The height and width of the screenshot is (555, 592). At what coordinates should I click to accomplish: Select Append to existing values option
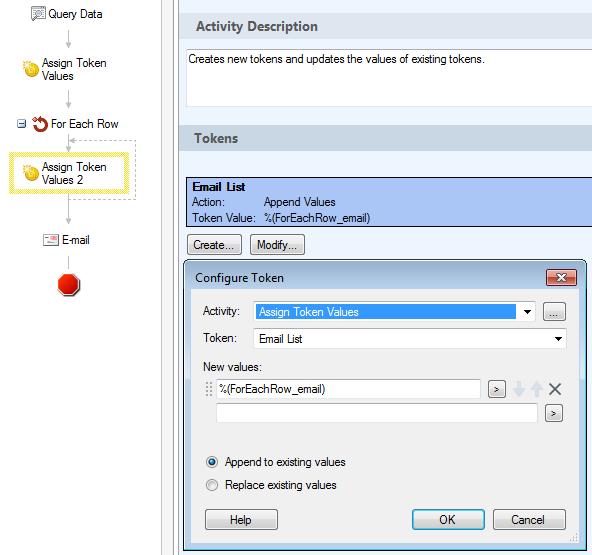212,462
